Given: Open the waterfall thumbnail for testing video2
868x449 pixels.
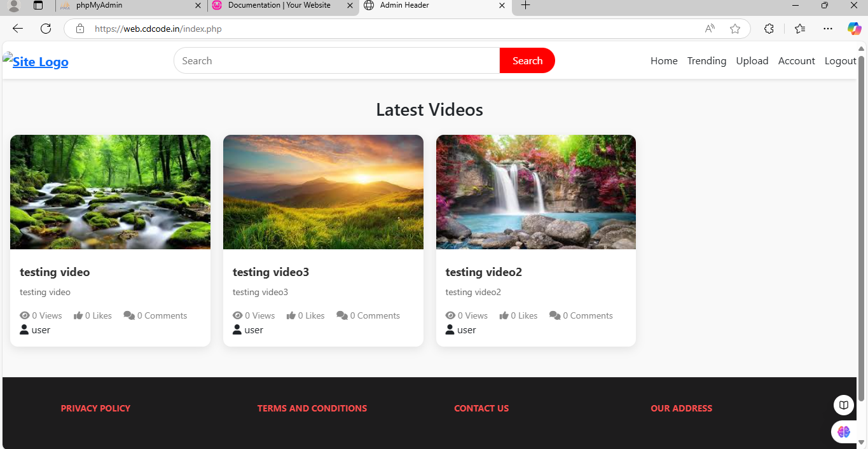Looking at the screenshot, I should 535,191.
